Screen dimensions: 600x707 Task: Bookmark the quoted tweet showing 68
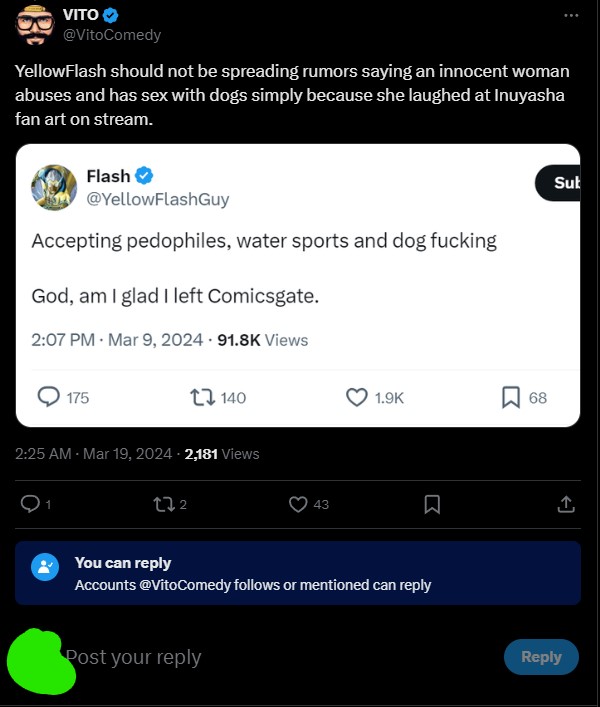coord(511,397)
